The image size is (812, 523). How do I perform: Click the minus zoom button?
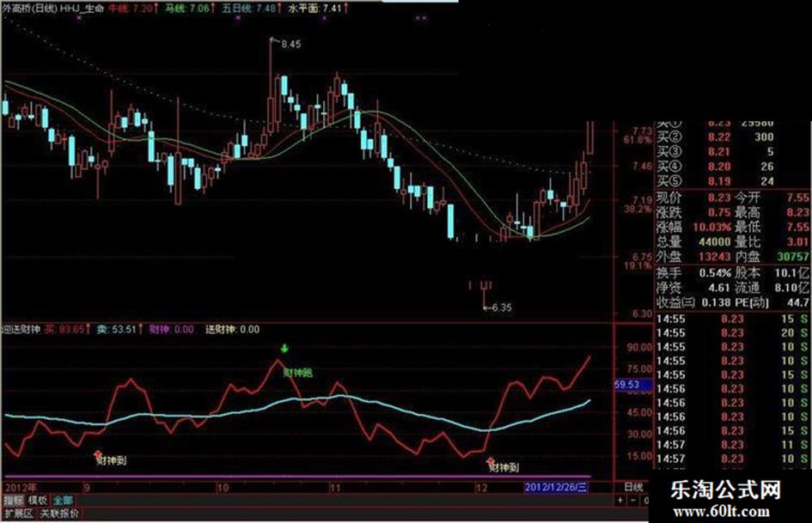632,500
